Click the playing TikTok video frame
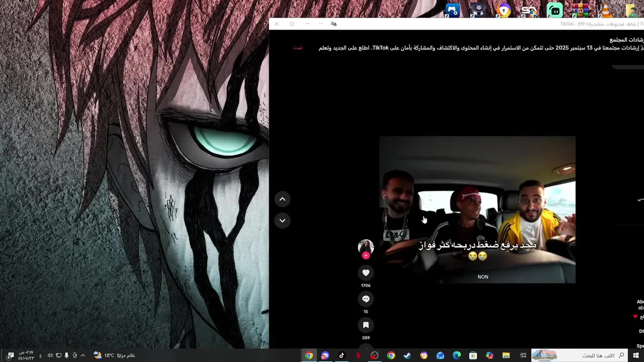This screenshot has width=644, height=362. (x=477, y=210)
